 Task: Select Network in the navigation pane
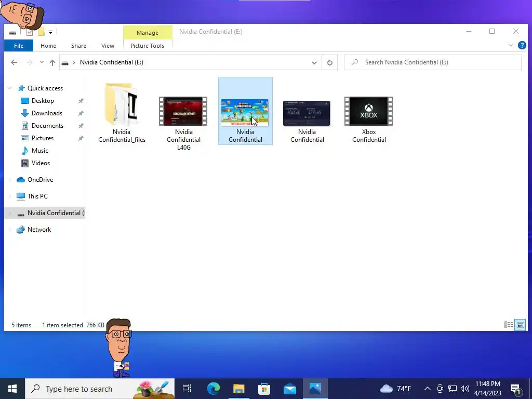pyautogui.click(x=39, y=230)
